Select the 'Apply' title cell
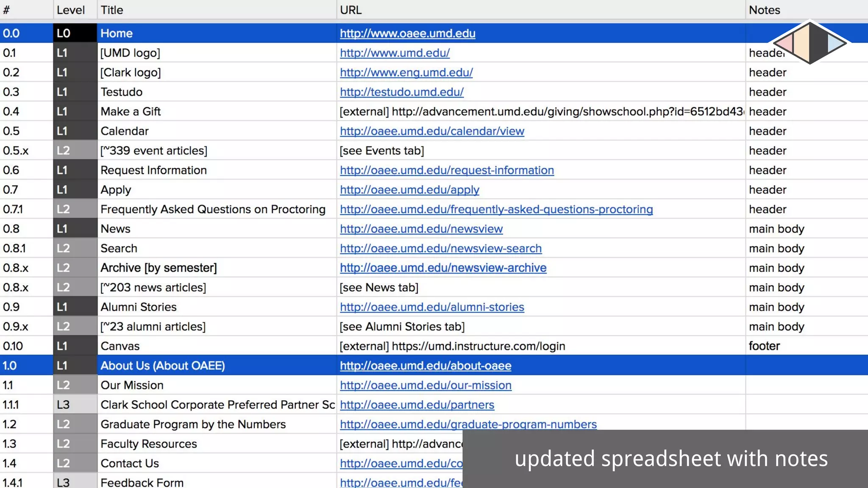 tap(217, 190)
